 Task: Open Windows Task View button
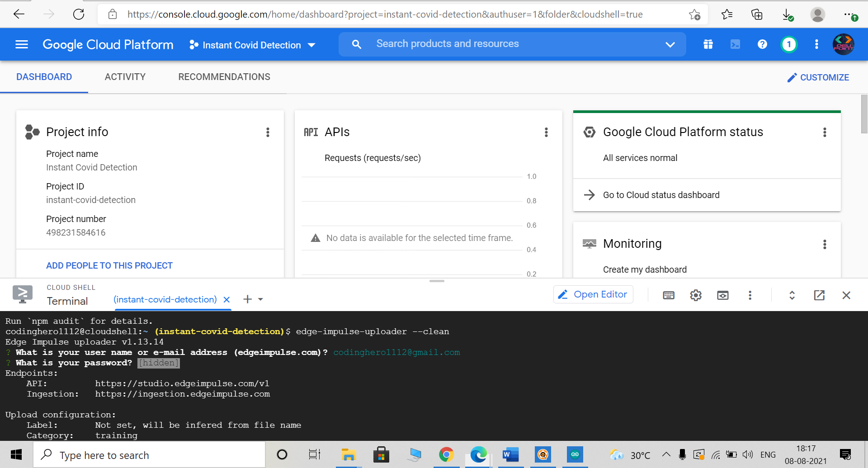314,454
